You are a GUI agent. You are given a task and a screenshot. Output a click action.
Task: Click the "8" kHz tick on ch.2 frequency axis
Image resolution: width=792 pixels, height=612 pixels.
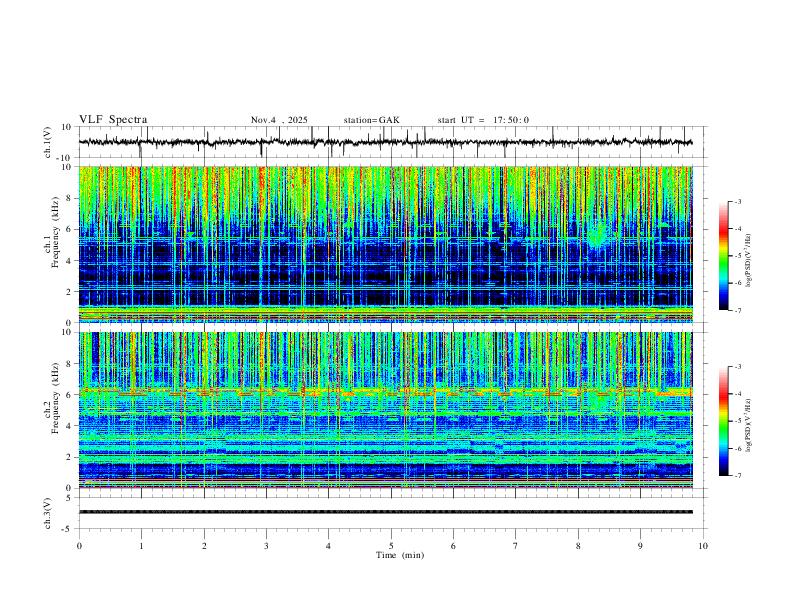click(x=70, y=364)
